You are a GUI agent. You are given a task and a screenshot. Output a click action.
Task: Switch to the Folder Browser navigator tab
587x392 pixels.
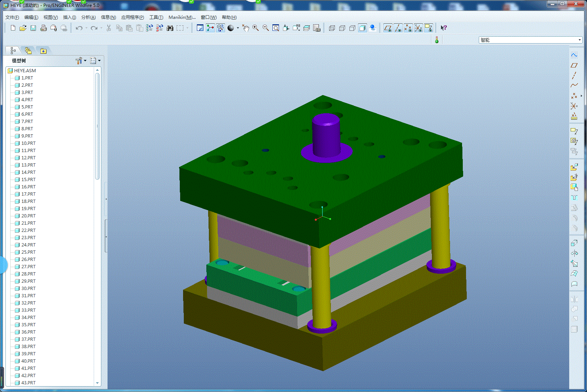pyautogui.click(x=28, y=50)
